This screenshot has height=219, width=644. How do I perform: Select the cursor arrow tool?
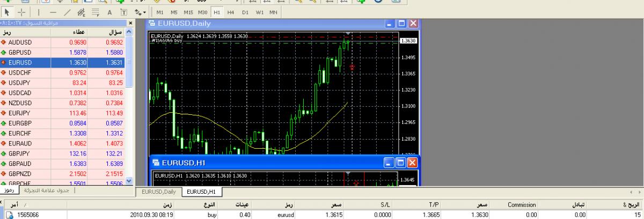coord(7,11)
